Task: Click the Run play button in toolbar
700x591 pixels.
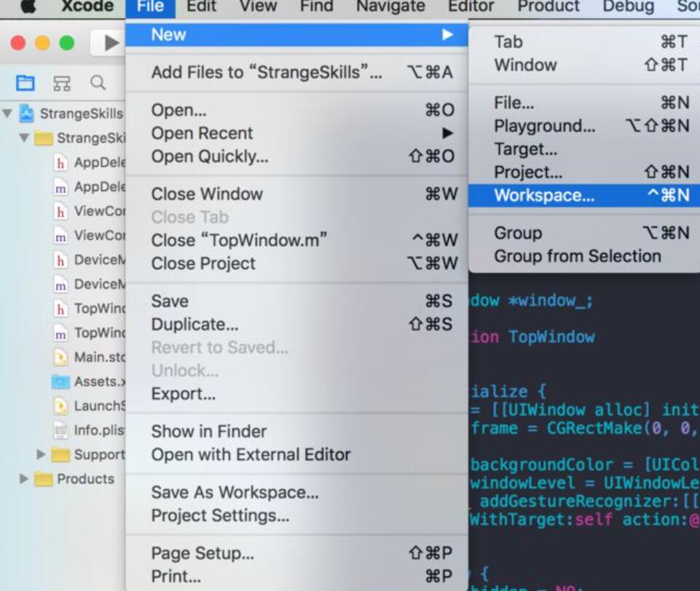Action: pyautogui.click(x=111, y=43)
